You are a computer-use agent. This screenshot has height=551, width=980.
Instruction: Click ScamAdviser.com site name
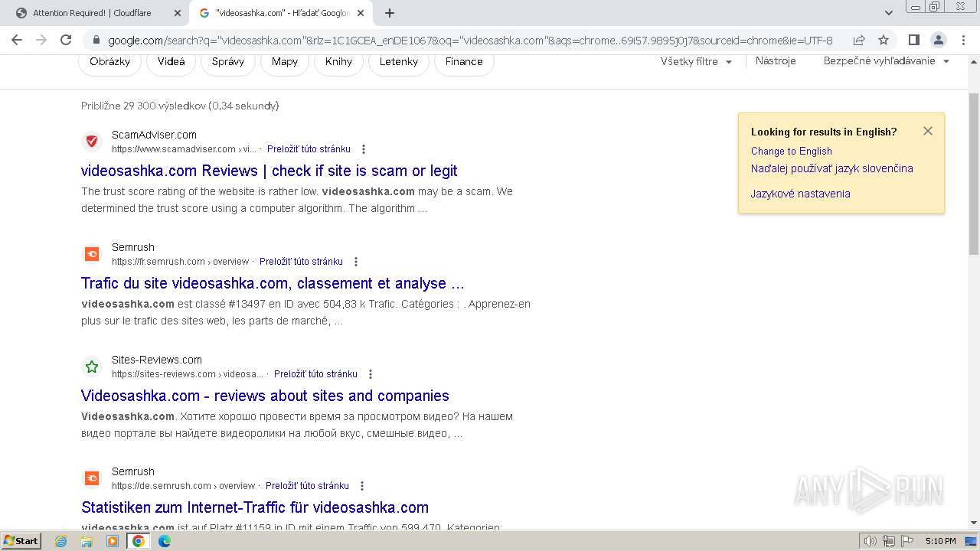pyautogui.click(x=154, y=135)
